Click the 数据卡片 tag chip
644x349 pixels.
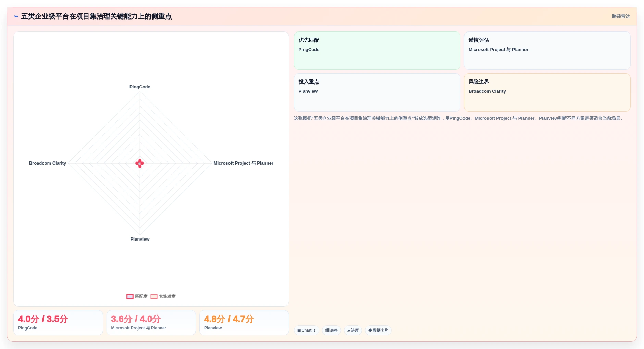coord(378,331)
